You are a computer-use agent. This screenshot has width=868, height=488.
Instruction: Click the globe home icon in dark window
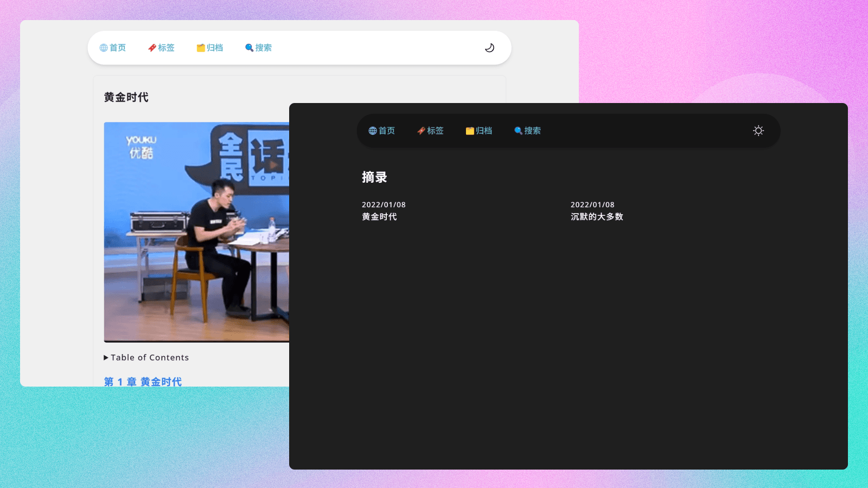point(373,131)
